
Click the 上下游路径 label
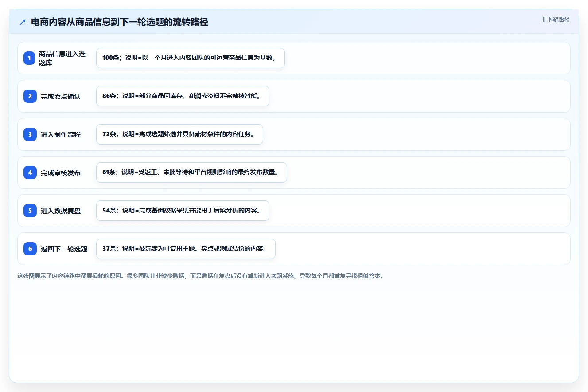coord(555,20)
